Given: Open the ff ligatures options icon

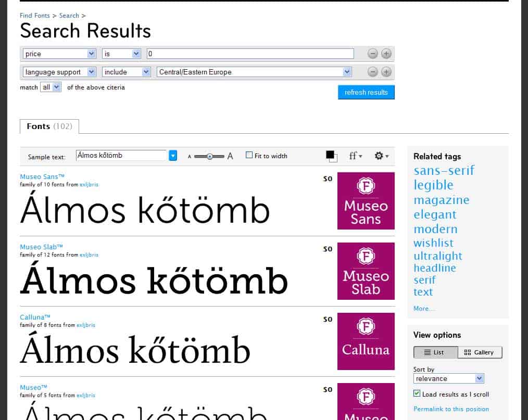Looking at the screenshot, I should 356,156.
